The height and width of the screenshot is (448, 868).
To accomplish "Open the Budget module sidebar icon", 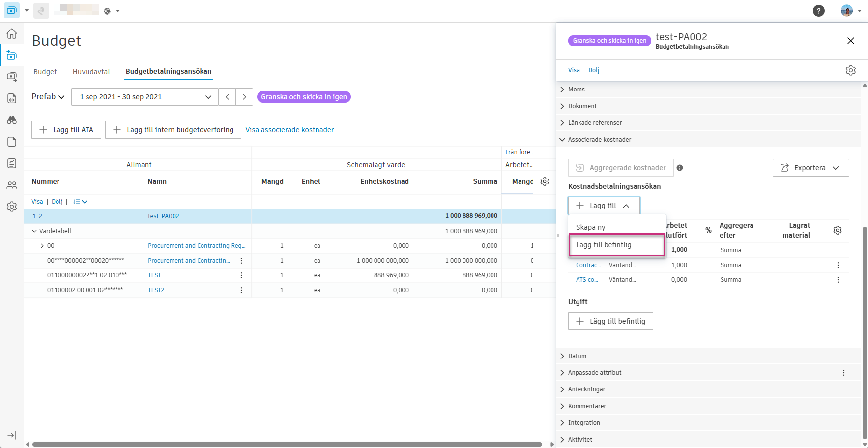I will coord(12,55).
